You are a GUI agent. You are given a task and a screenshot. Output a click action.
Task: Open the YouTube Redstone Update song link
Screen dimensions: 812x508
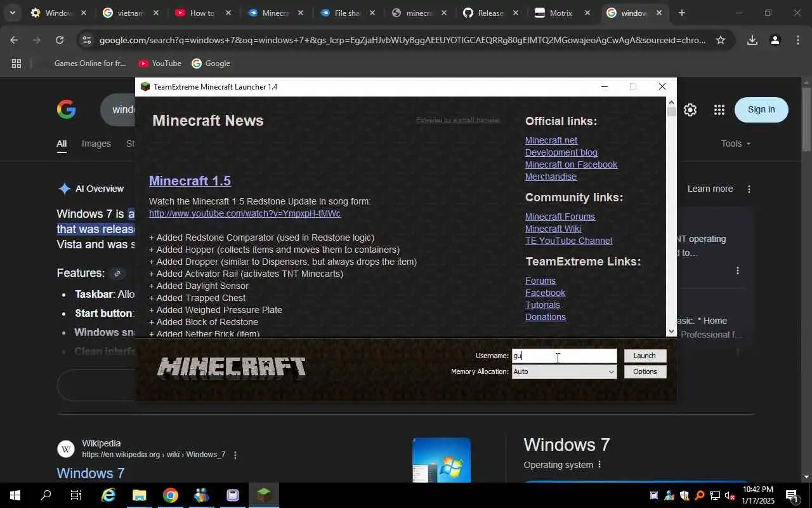[245, 213]
